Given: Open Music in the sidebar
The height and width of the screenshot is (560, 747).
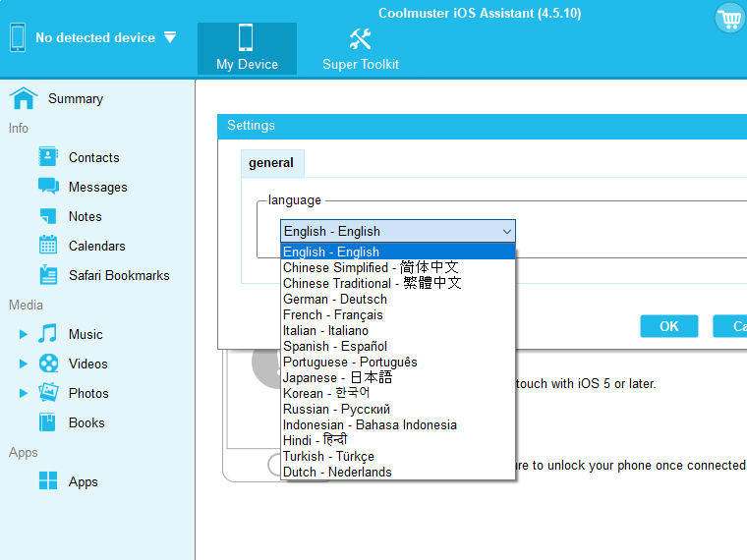Looking at the screenshot, I should 86,334.
